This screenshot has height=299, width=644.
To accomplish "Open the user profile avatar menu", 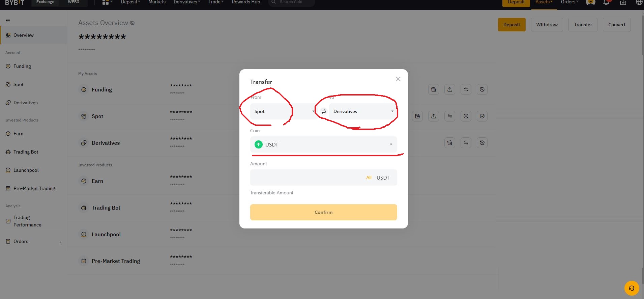I will [x=590, y=2].
